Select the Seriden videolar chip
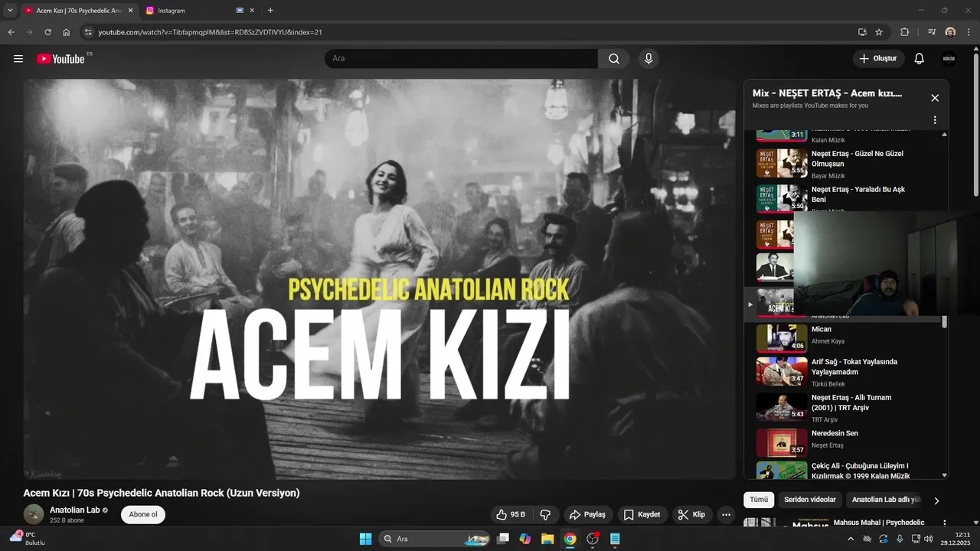The image size is (980, 551). (810, 500)
